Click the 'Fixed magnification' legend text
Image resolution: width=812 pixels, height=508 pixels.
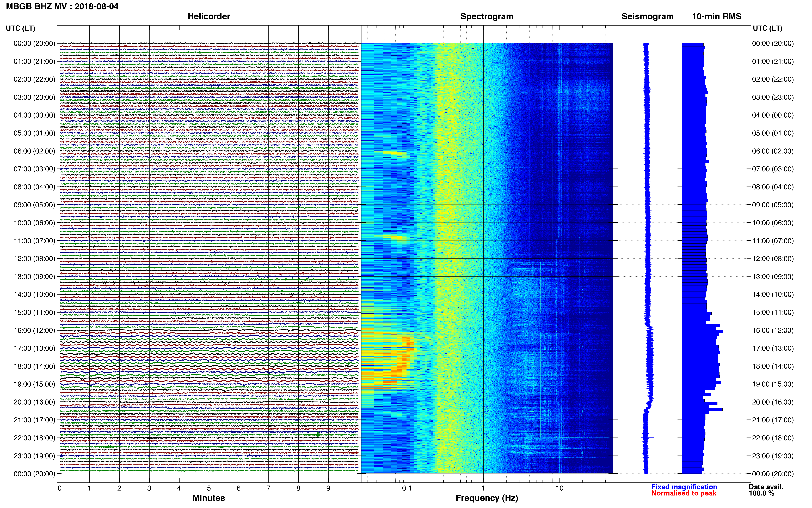click(684, 487)
